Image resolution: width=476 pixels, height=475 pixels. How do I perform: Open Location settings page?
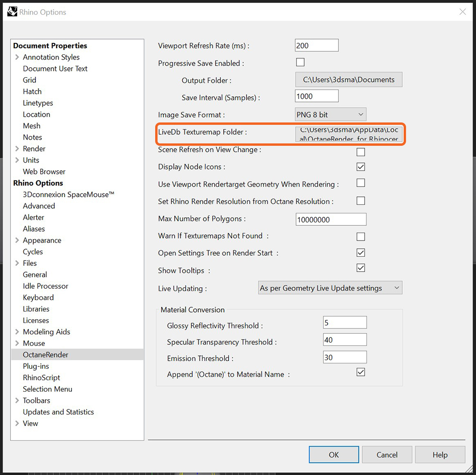[37, 114]
